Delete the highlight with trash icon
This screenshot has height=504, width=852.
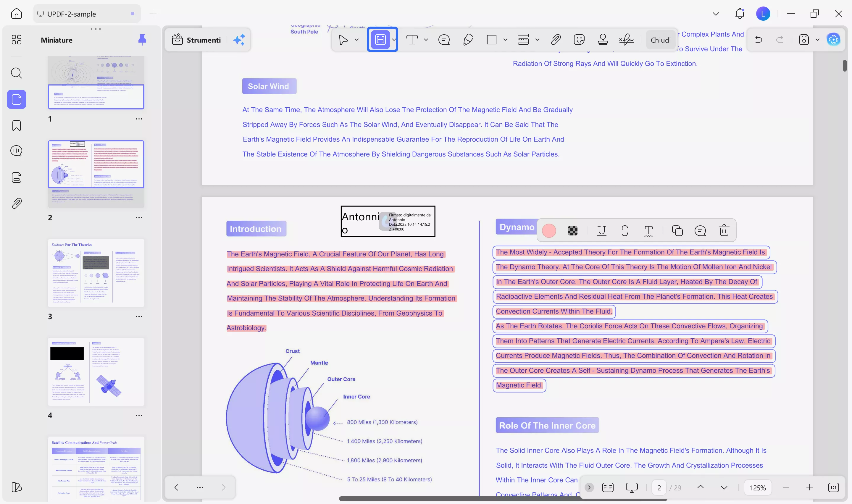pyautogui.click(x=724, y=230)
